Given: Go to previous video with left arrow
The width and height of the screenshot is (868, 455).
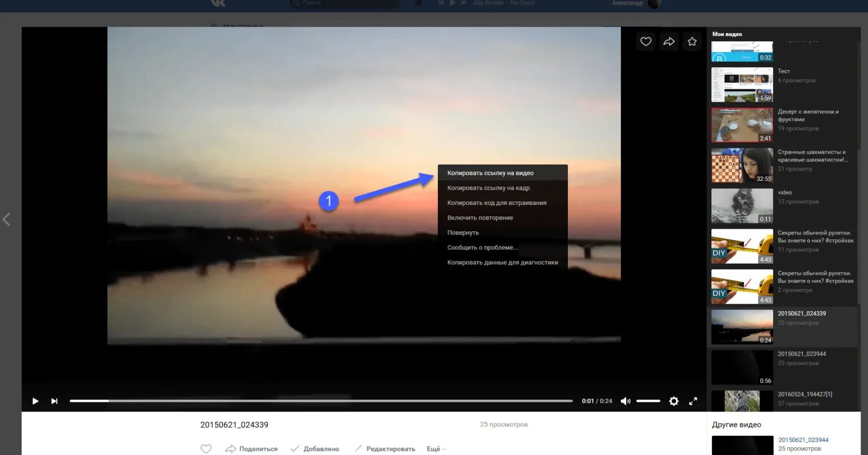Looking at the screenshot, I should 7,219.
